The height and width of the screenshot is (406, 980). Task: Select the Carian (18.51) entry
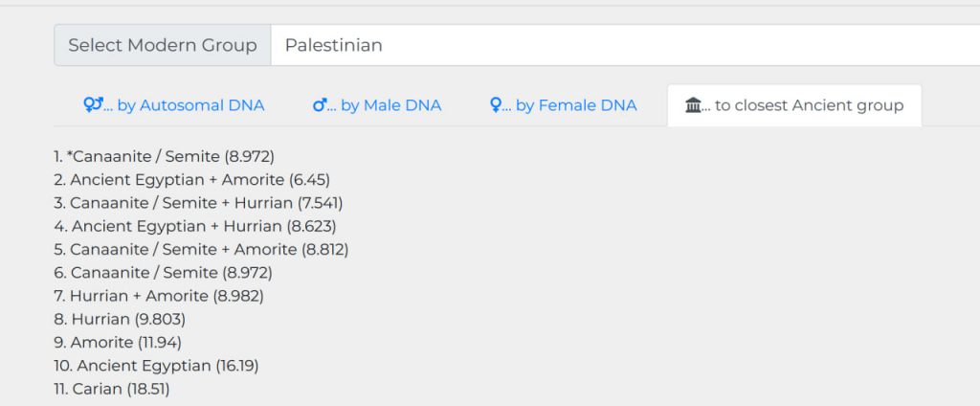112,389
